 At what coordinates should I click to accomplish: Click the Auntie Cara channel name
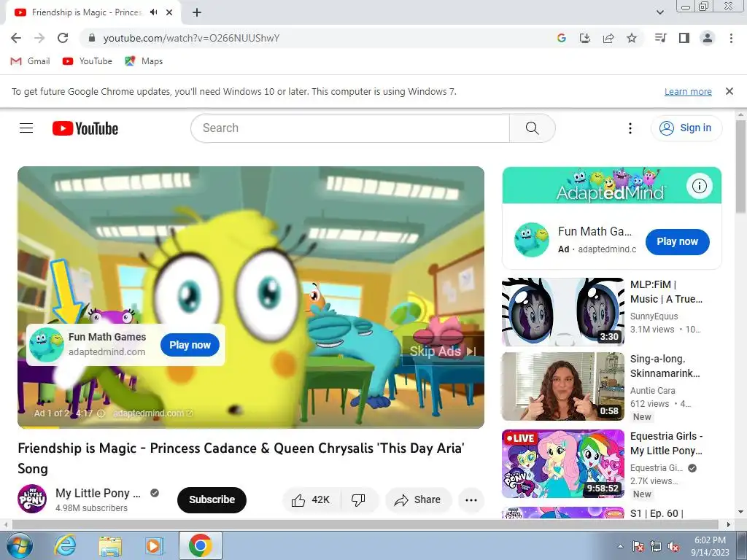click(x=652, y=391)
